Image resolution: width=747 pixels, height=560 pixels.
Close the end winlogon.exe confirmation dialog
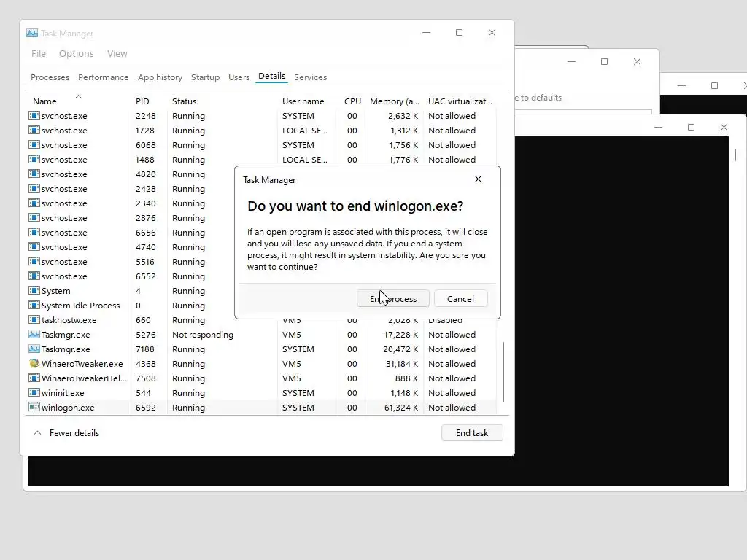pos(478,179)
